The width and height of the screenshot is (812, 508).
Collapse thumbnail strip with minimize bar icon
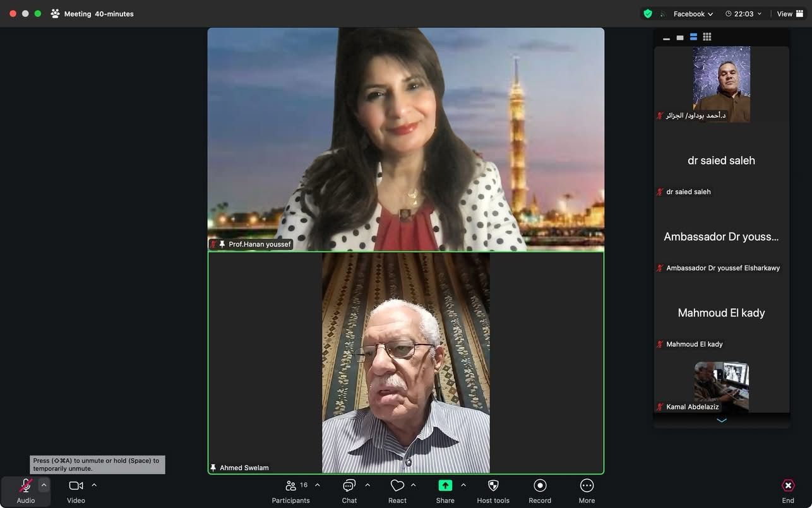pos(666,38)
